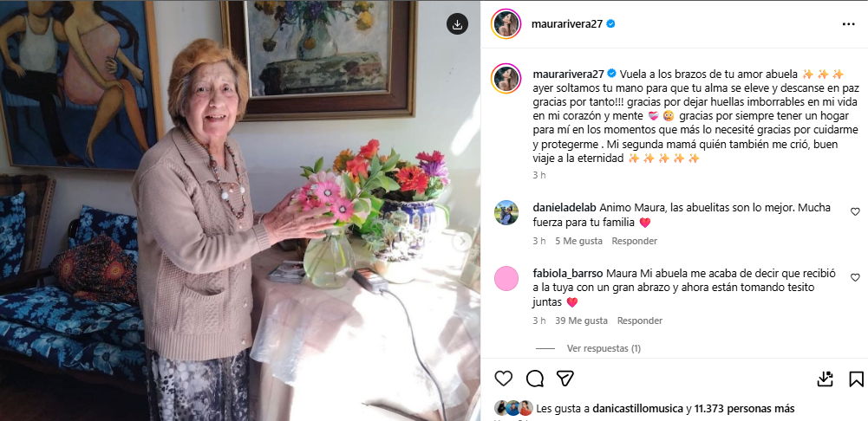Open danicastillomusica profile from likes line
868x421 pixels.
pyautogui.click(x=637, y=409)
